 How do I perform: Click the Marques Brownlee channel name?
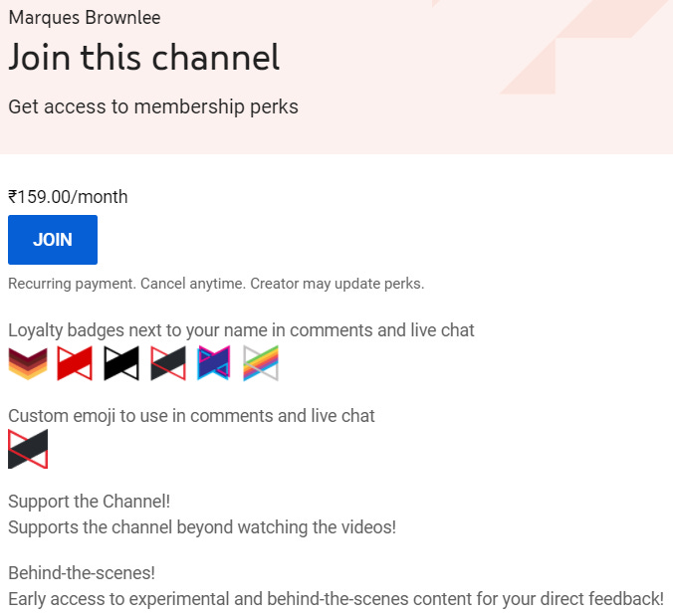[85, 18]
